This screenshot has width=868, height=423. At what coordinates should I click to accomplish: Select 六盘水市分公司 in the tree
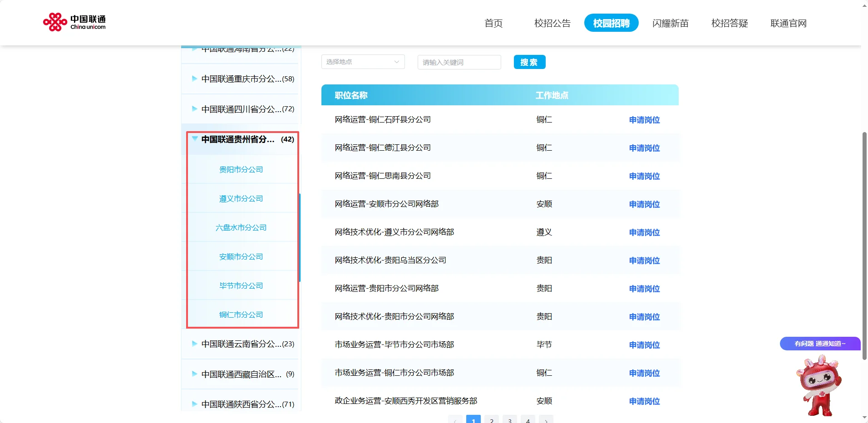point(241,227)
